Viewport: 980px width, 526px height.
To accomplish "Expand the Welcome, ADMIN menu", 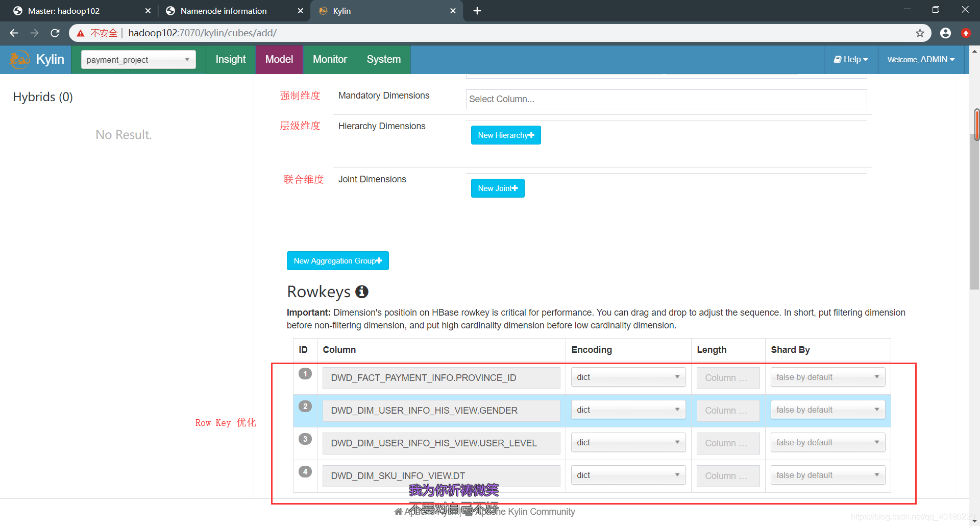I will click(921, 60).
